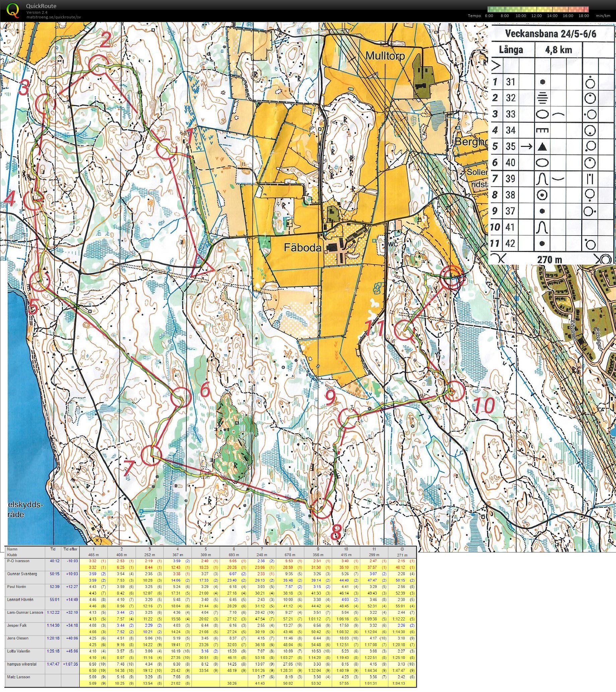The width and height of the screenshot is (616, 692).
Task: Open the matstroeng.se/quickroute/sv link
Action: [54, 17]
